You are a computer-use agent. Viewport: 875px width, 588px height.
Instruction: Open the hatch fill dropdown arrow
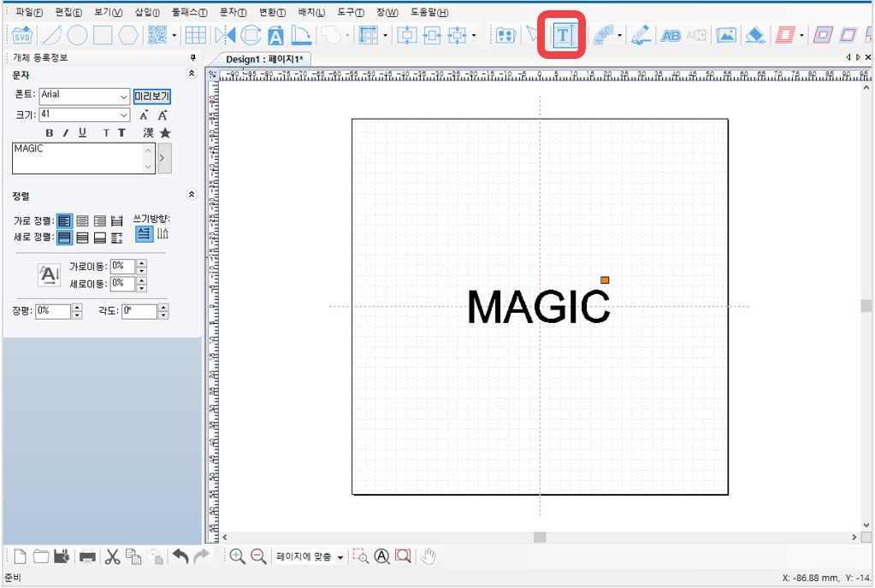[801, 36]
